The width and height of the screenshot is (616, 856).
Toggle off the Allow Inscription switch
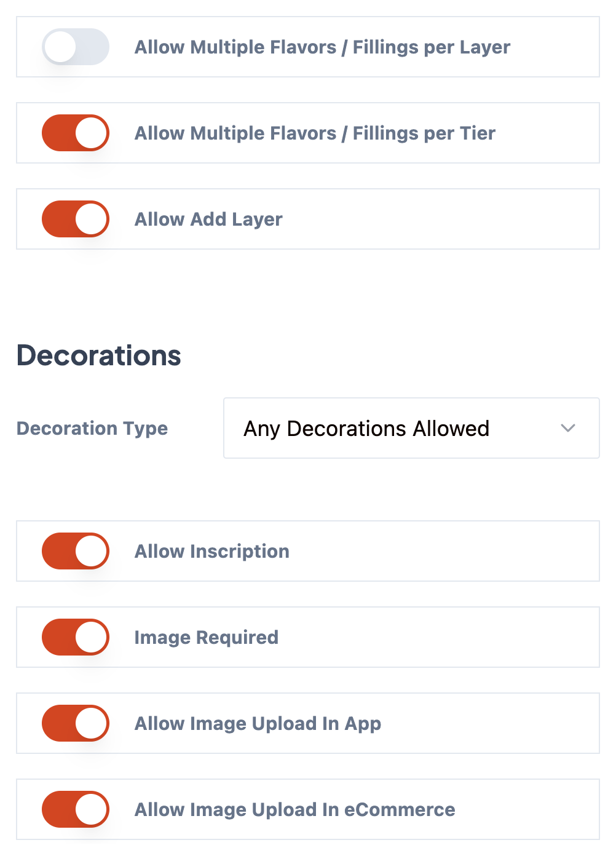pyautogui.click(x=76, y=551)
